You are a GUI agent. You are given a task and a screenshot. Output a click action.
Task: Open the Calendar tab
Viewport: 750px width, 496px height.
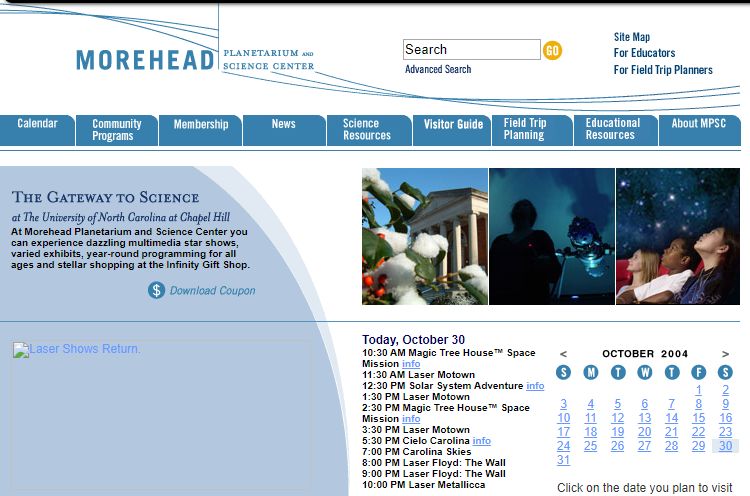point(37,130)
